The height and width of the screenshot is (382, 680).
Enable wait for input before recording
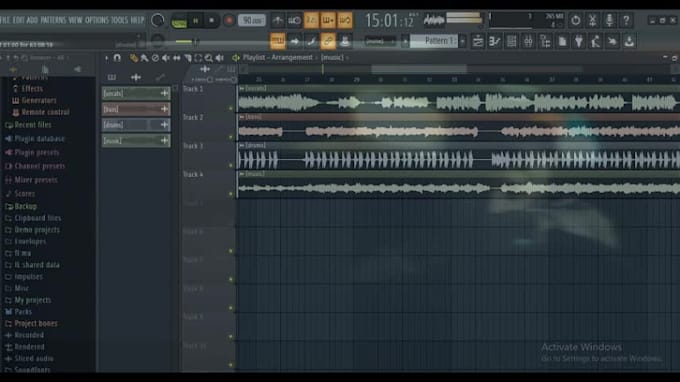[x=294, y=20]
